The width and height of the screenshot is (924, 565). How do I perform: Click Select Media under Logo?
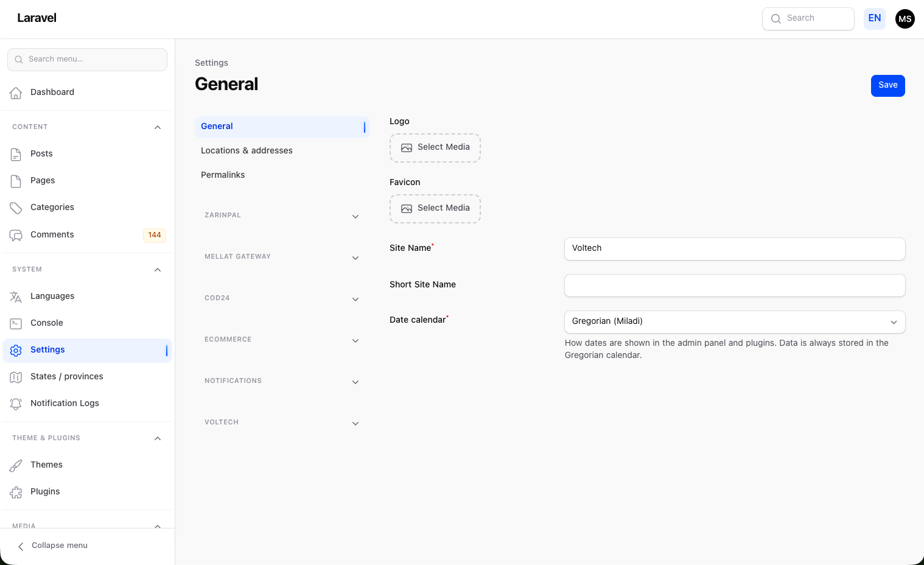click(x=435, y=148)
